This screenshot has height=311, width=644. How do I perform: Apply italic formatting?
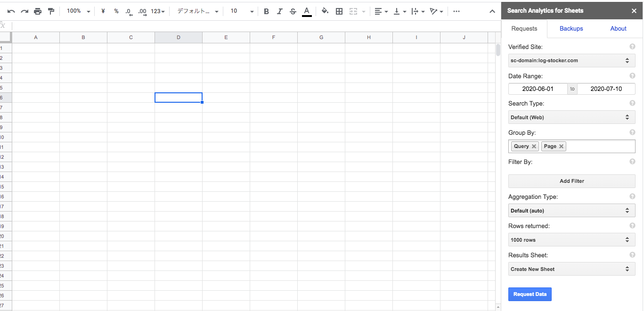tap(280, 11)
